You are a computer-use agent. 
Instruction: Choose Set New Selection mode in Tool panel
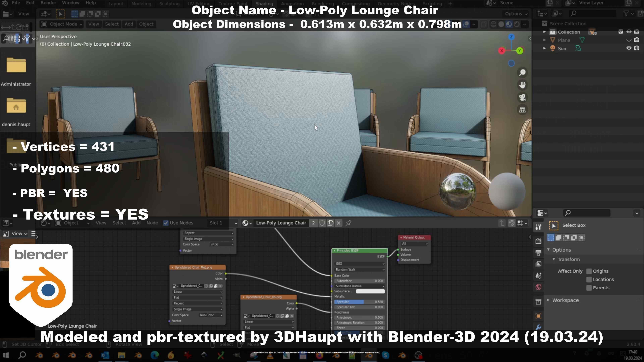tap(550, 238)
